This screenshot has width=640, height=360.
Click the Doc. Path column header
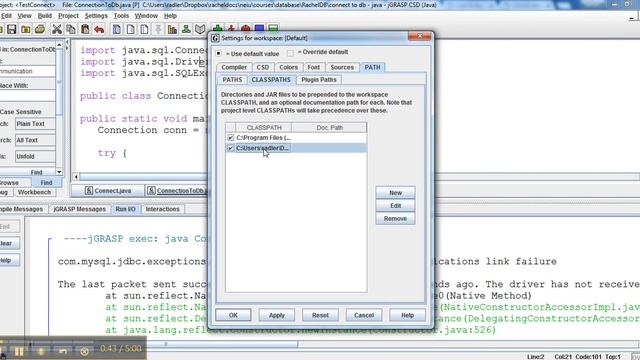click(329, 128)
